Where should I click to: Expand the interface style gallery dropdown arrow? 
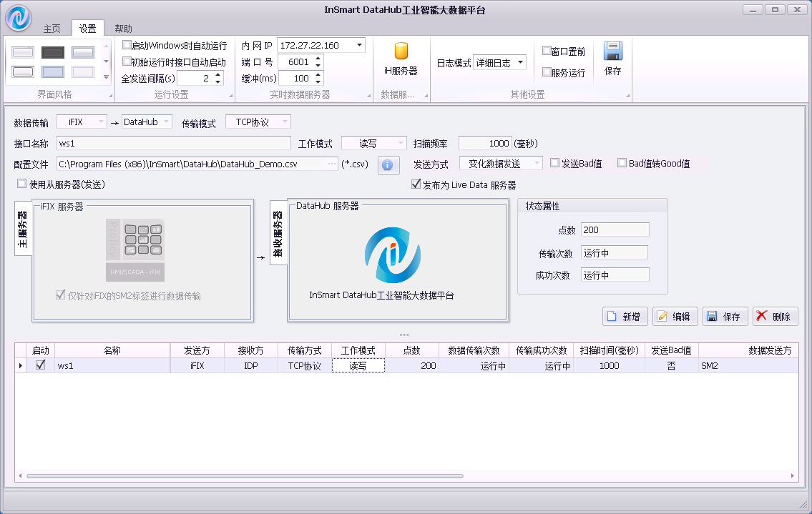pyautogui.click(x=106, y=78)
